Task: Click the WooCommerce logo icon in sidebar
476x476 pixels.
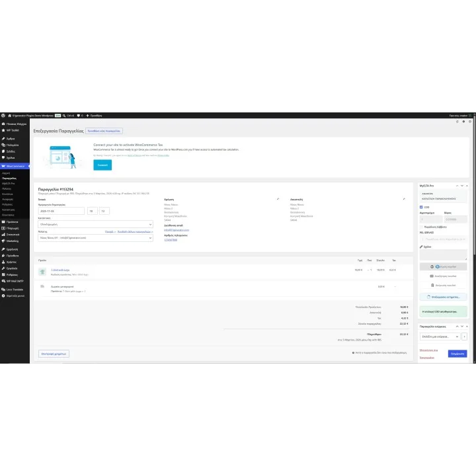Action: coord(3,166)
